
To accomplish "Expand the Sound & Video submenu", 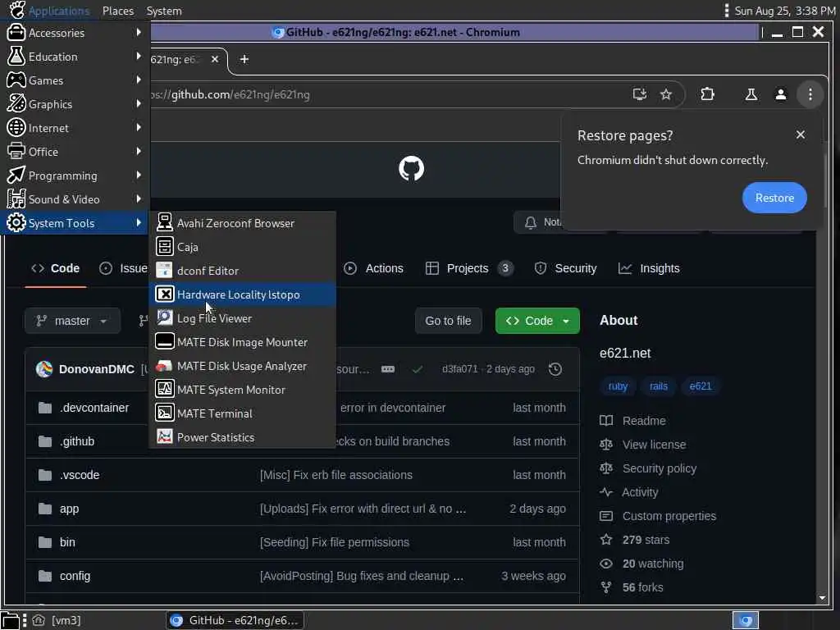I will [75, 199].
